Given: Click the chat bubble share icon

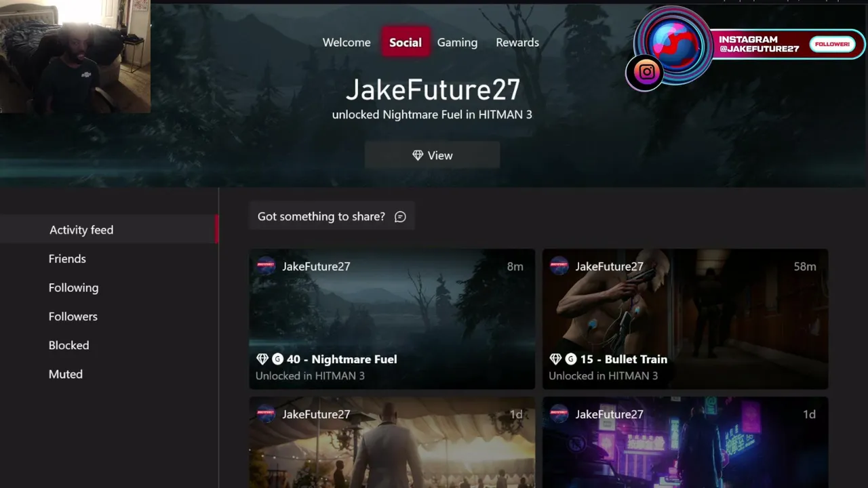Looking at the screenshot, I should click(400, 217).
